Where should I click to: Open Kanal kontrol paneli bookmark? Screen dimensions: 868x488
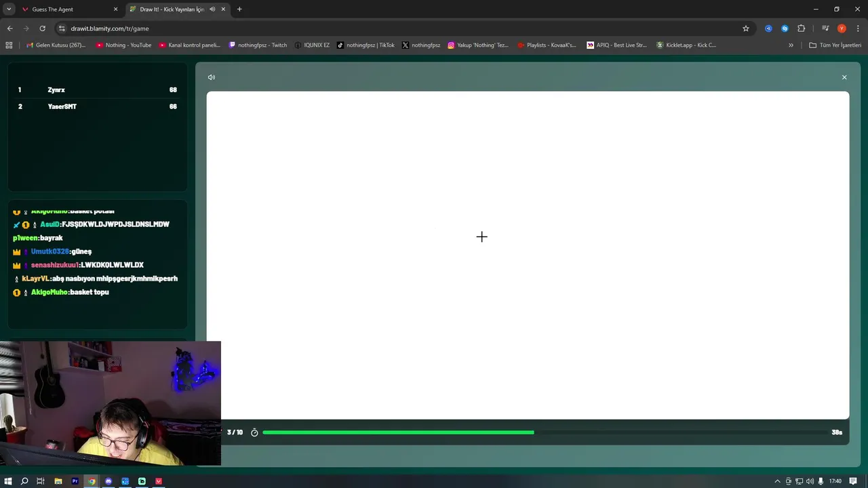pos(190,45)
